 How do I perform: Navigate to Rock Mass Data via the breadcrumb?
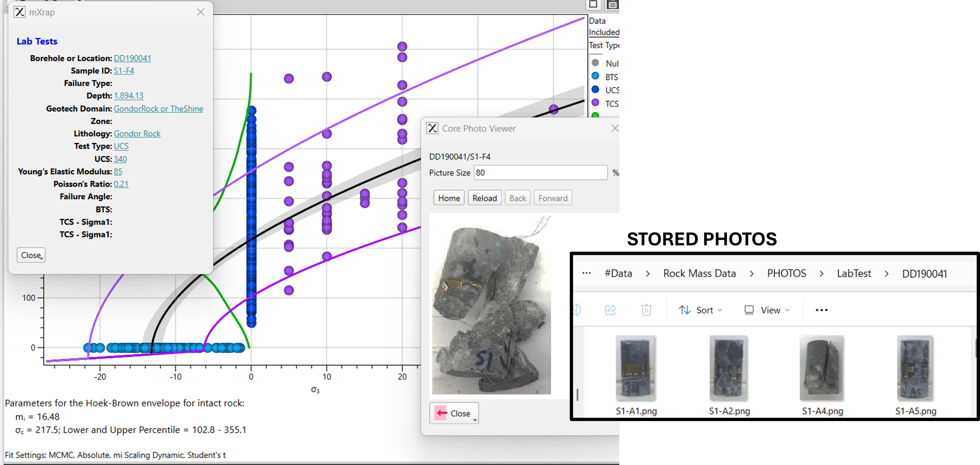pos(699,273)
